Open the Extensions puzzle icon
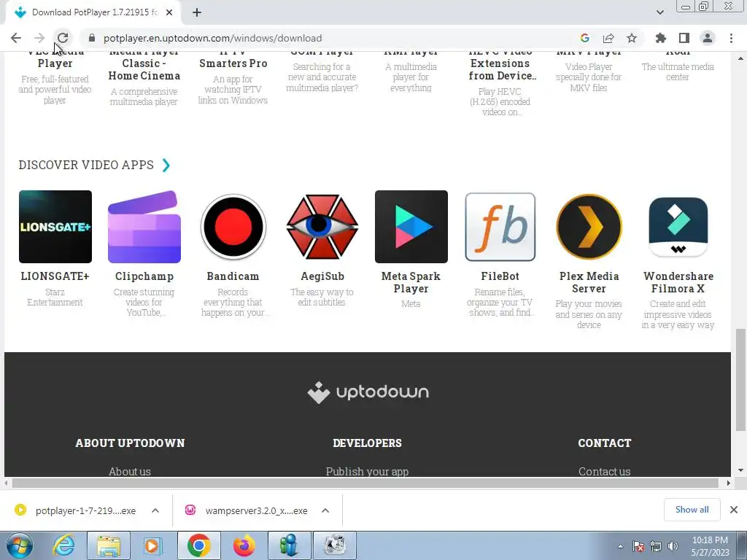The width and height of the screenshot is (747, 560). (661, 38)
